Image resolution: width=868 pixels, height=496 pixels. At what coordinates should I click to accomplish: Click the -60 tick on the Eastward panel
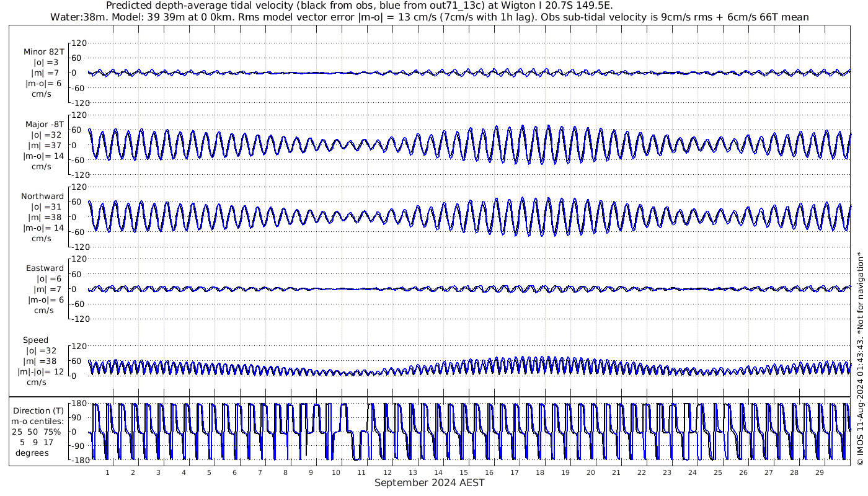pyautogui.click(x=80, y=304)
